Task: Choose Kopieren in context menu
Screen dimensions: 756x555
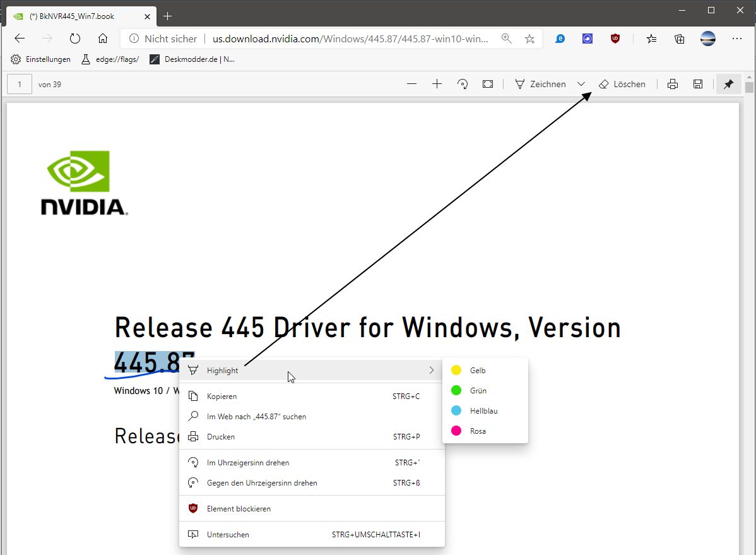Action: [312, 397]
